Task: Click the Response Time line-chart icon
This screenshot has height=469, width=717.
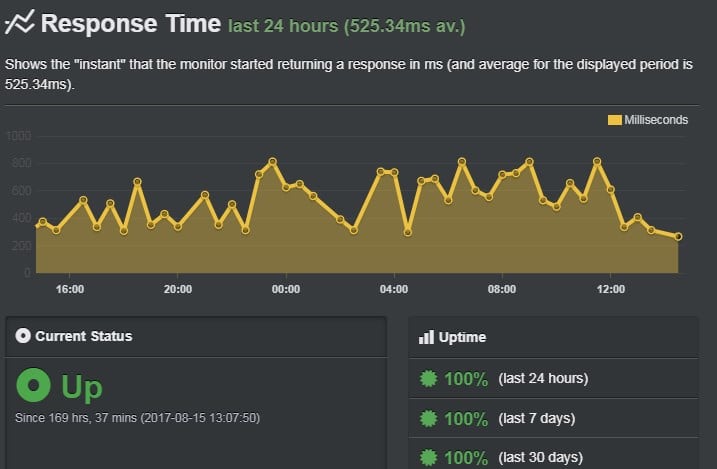Action: click(19, 23)
